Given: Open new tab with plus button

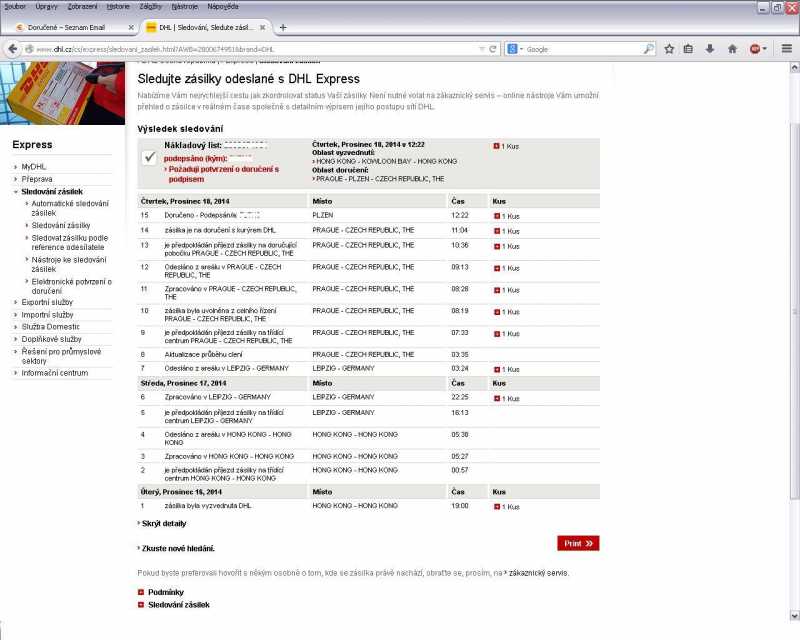Looking at the screenshot, I should tap(283, 27).
